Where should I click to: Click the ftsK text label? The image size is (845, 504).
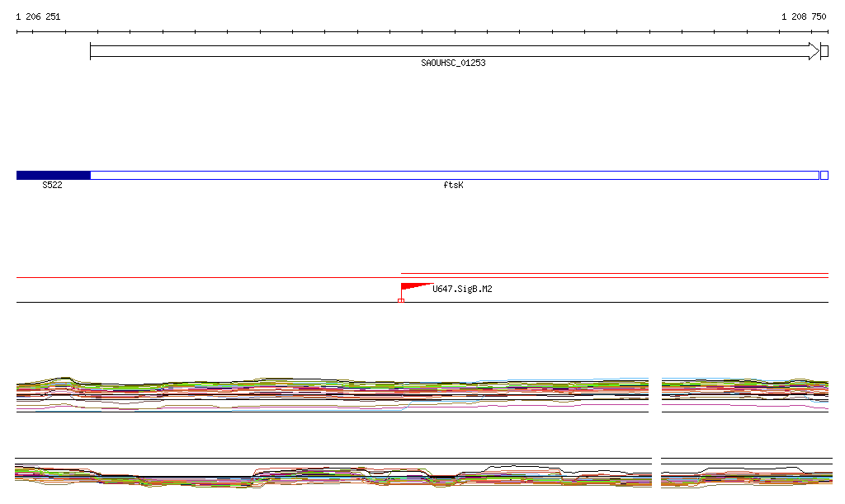click(453, 186)
